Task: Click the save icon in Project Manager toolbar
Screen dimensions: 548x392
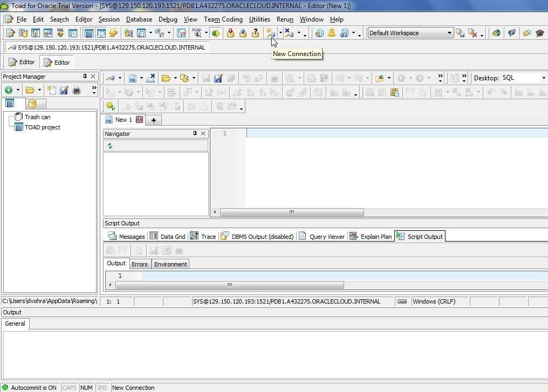Action: 64,90
